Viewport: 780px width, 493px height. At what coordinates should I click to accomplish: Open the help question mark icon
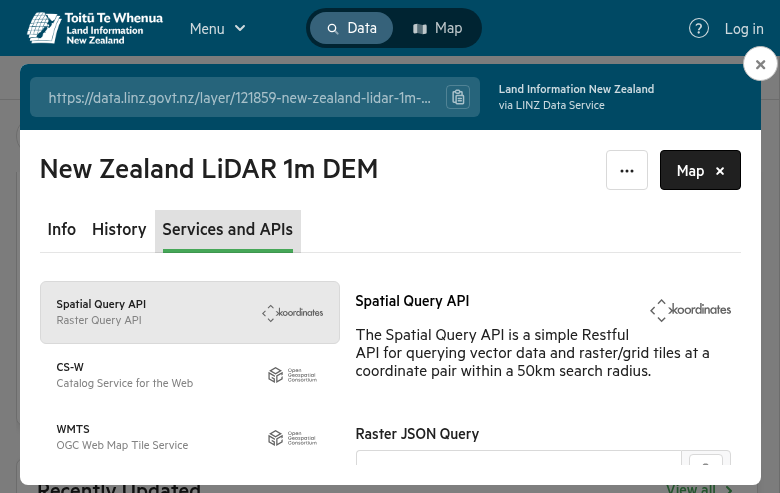click(x=698, y=28)
